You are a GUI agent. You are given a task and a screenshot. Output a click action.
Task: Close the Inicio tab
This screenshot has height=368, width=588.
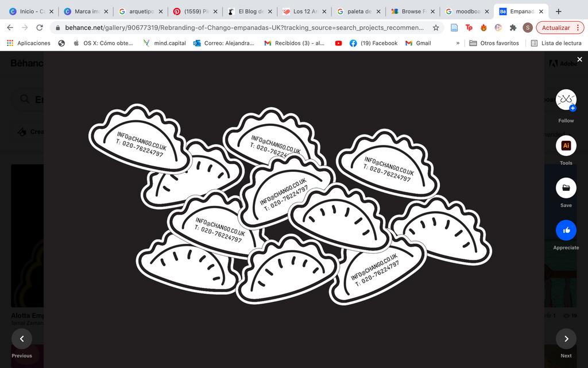click(51, 11)
